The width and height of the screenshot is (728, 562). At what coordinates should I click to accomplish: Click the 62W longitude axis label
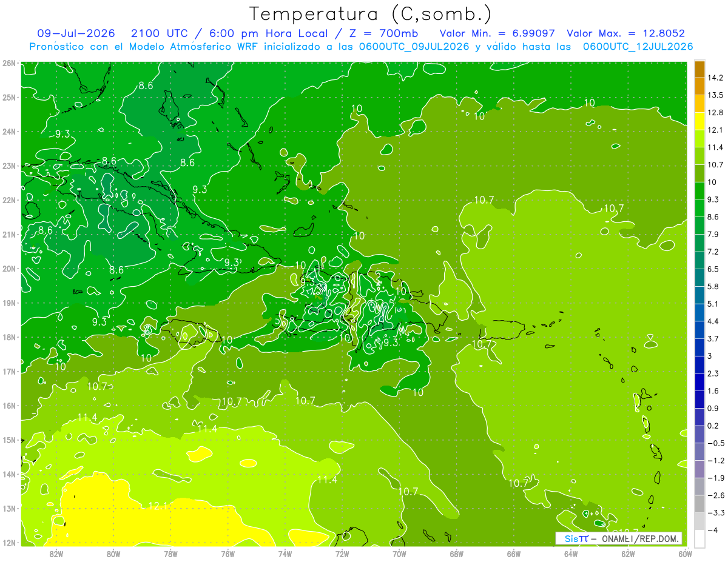point(628,553)
